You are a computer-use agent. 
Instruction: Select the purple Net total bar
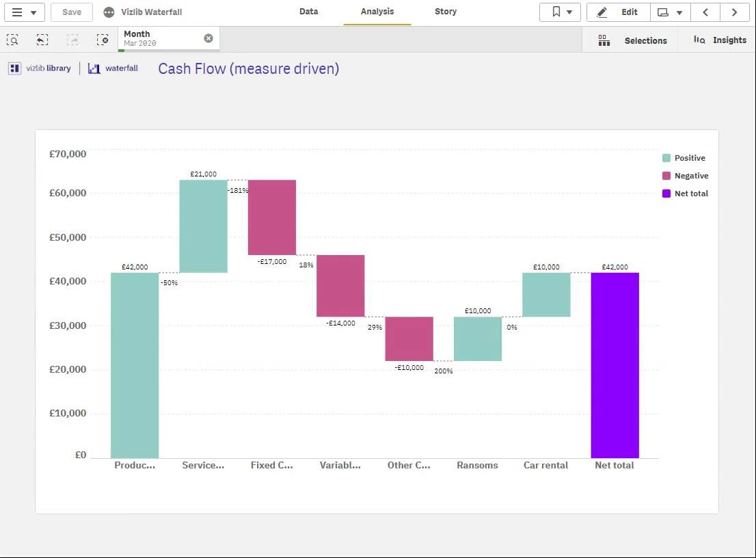coord(615,365)
